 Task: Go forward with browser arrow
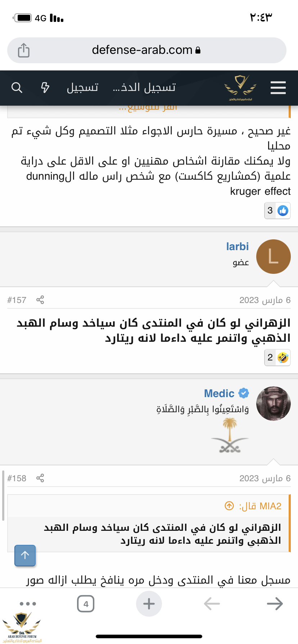point(275,604)
